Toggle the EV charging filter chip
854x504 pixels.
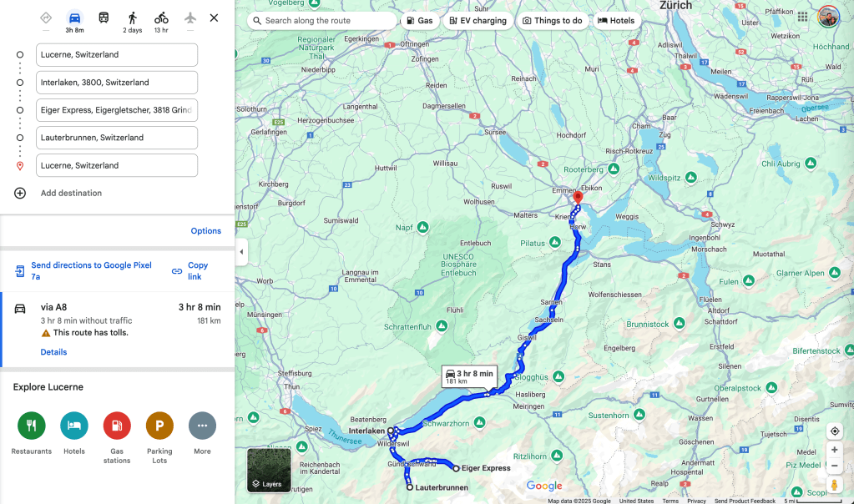(x=478, y=21)
